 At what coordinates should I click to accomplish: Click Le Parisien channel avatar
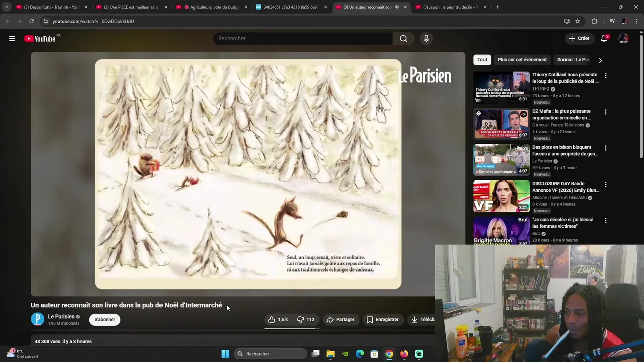37,319
